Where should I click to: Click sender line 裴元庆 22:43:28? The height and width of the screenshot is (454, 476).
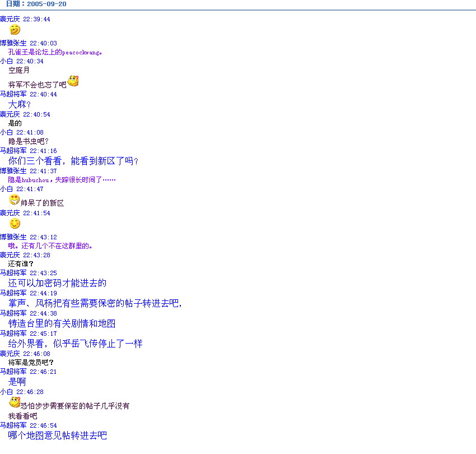click(x=25, y=255)
